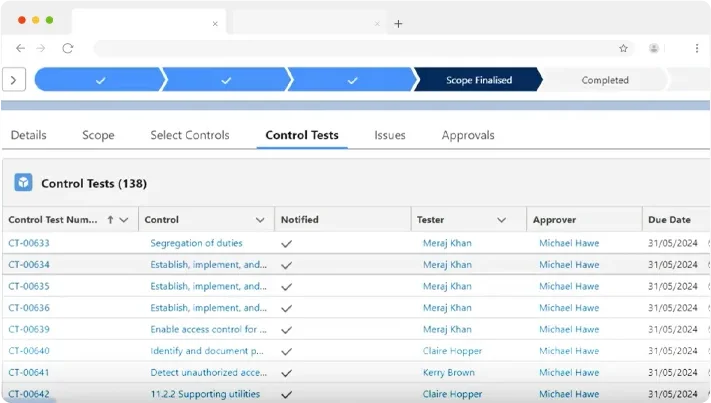
Task: Expand the Control column header dropdown
Action: [260, 220]
